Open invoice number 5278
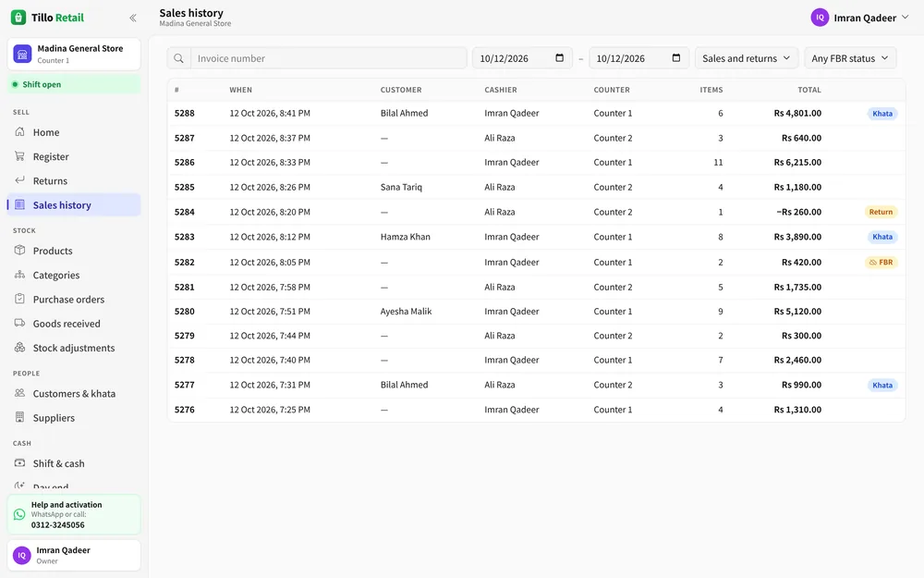 185,360
